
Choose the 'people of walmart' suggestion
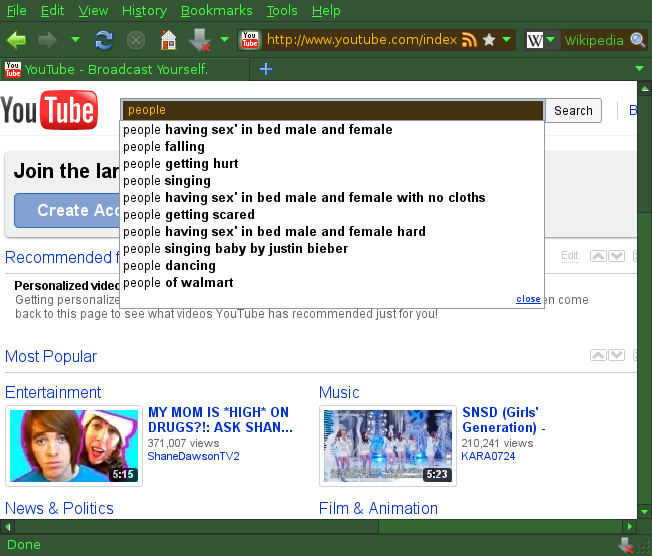click(178, 283)
